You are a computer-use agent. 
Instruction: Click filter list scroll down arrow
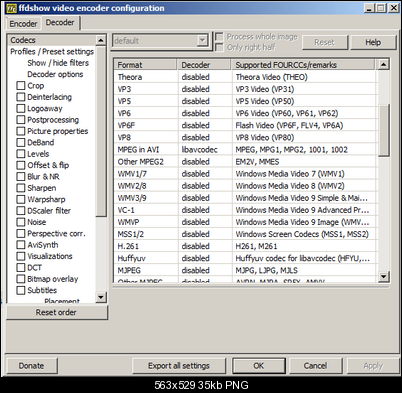[101, 297]
